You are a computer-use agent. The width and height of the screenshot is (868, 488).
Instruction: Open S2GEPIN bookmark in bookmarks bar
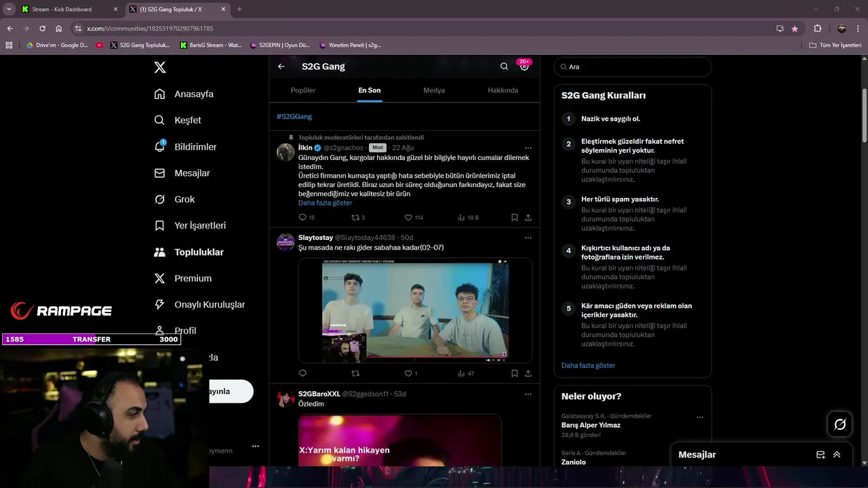[279, 45]
